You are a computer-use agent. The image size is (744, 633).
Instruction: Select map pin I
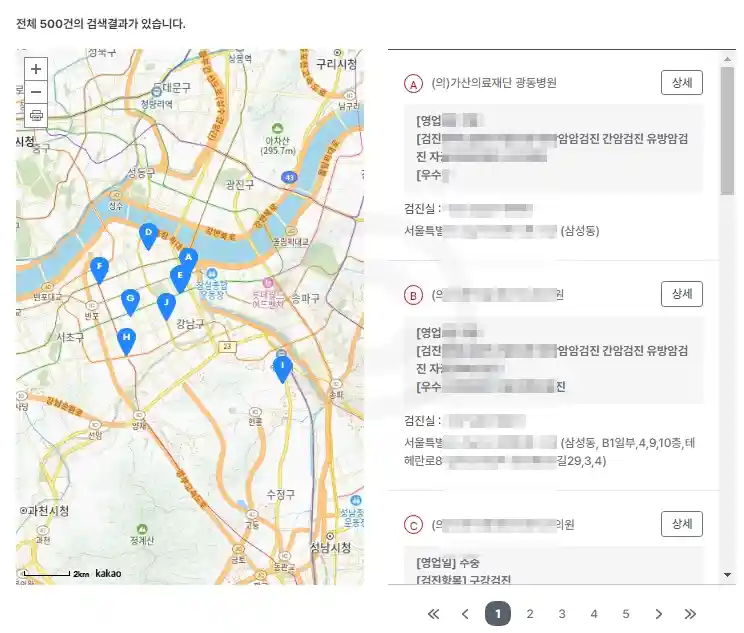pyautogui.click(x=282, y=369)
